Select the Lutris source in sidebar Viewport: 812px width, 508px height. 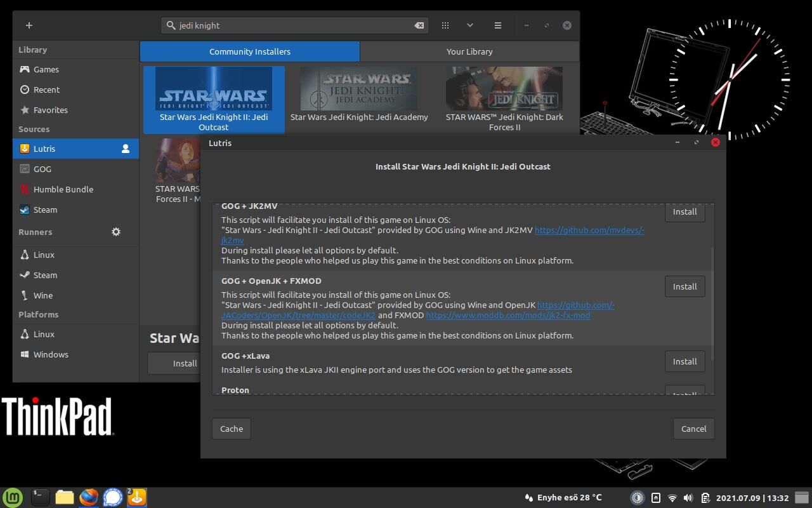coord(75,149)
